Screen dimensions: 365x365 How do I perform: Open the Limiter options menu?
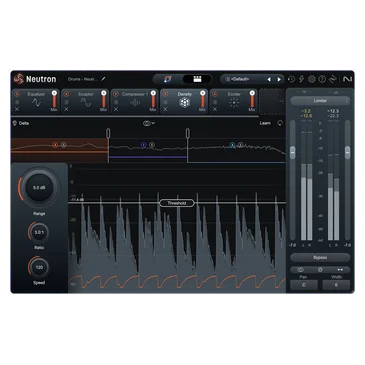347,101
